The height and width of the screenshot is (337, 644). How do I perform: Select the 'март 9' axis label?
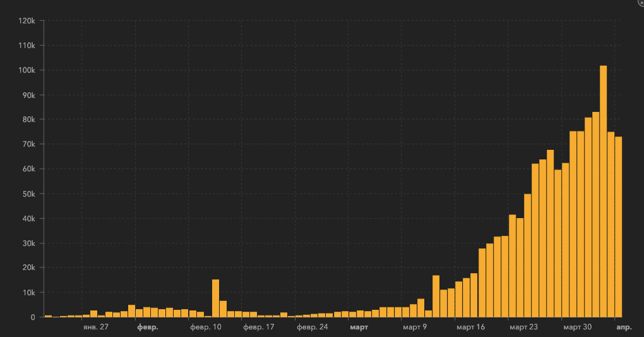(415, 327)
